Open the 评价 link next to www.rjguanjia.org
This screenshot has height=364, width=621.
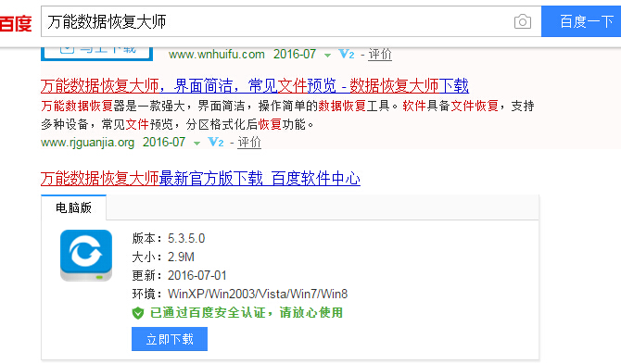pyautogui.click(x=249, y=142)
